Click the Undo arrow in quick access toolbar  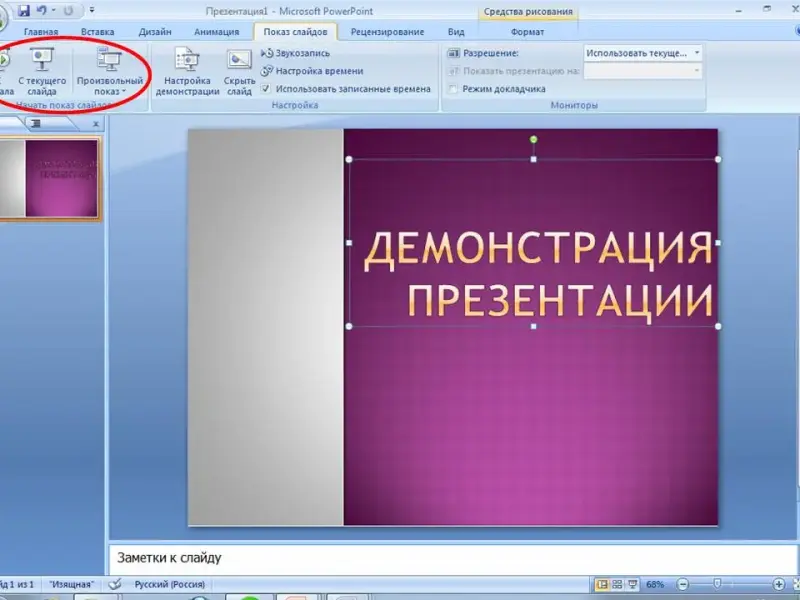[x=42, y=11]
